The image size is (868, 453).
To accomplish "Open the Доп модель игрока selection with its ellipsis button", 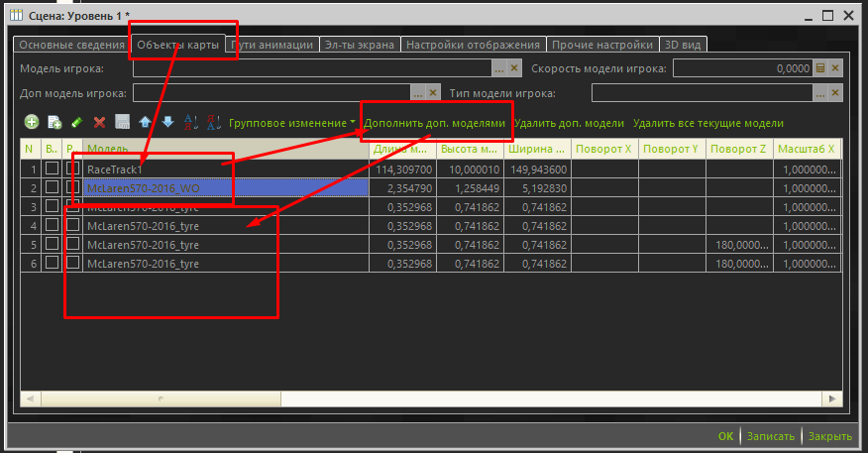I will [418, 92].
